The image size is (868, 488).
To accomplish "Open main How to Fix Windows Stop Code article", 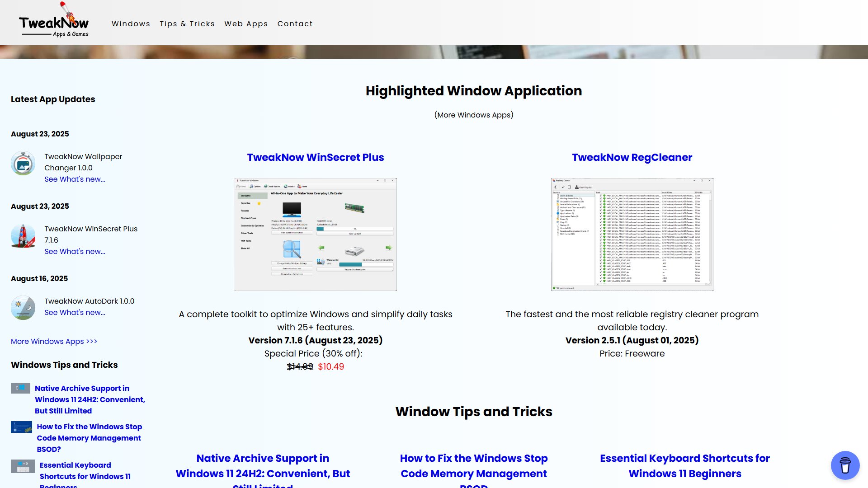I will (x=473, y=471).
